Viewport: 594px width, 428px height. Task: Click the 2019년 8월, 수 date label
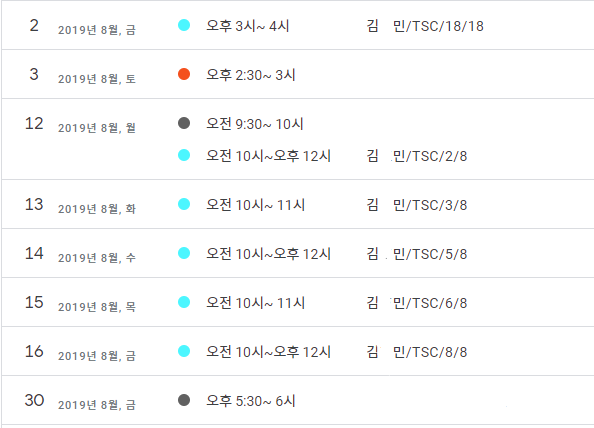pos(97,258)
